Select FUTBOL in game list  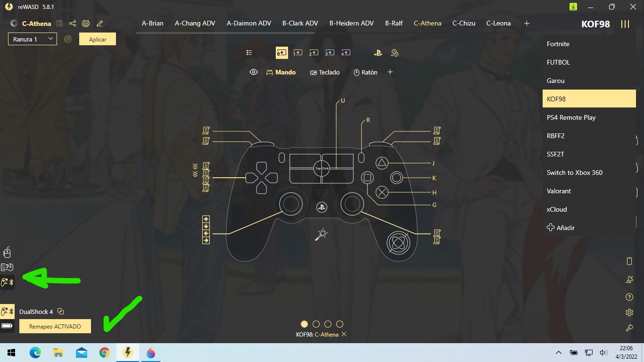pyautogui.click(x=589, y=62)
